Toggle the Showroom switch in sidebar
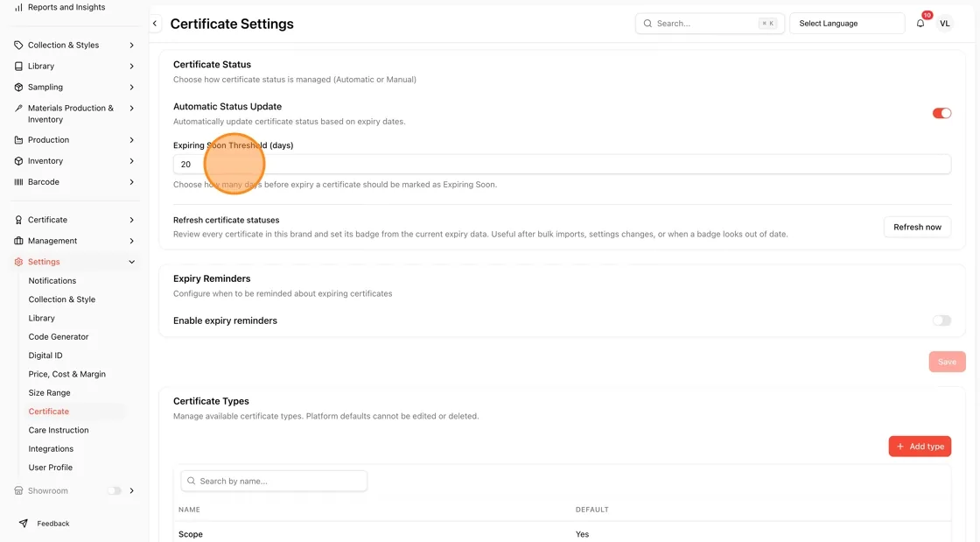The height and width of the screenshot is (542, 980). tap(115, 490)
